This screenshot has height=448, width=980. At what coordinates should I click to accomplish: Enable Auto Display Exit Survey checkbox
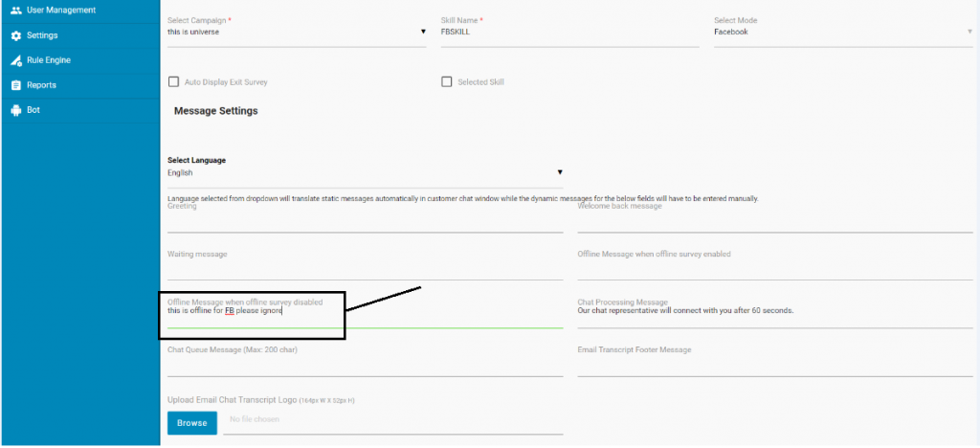coord(174,82)
